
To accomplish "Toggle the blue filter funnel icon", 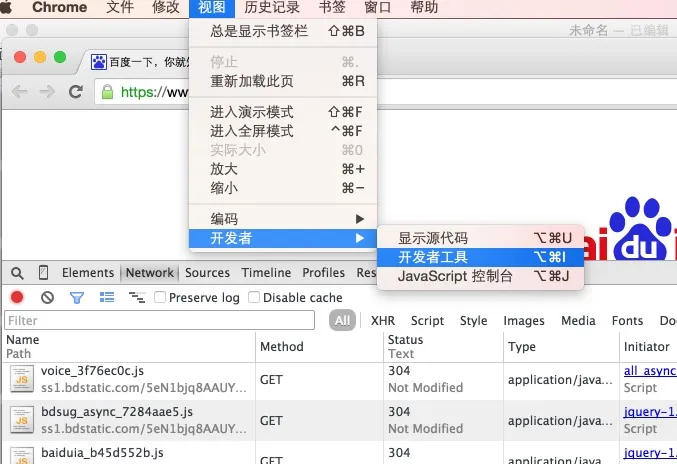I will pos(77,297).
